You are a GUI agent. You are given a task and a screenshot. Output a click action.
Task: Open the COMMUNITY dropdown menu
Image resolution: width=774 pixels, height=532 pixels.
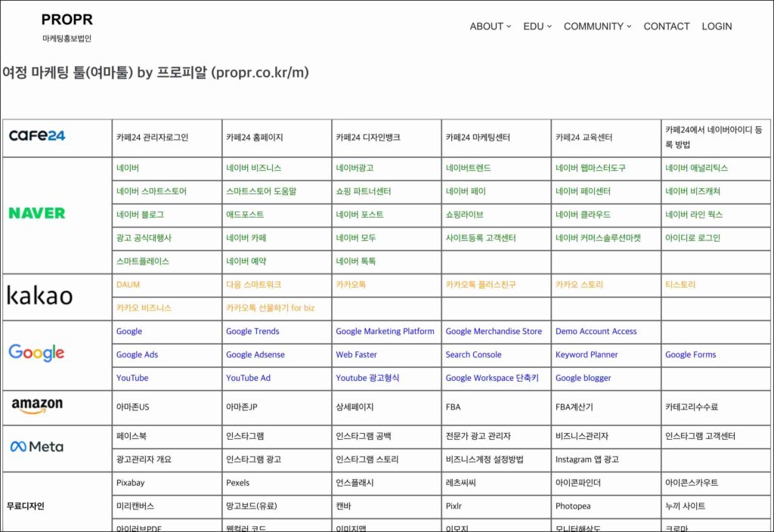pos(597,26)
